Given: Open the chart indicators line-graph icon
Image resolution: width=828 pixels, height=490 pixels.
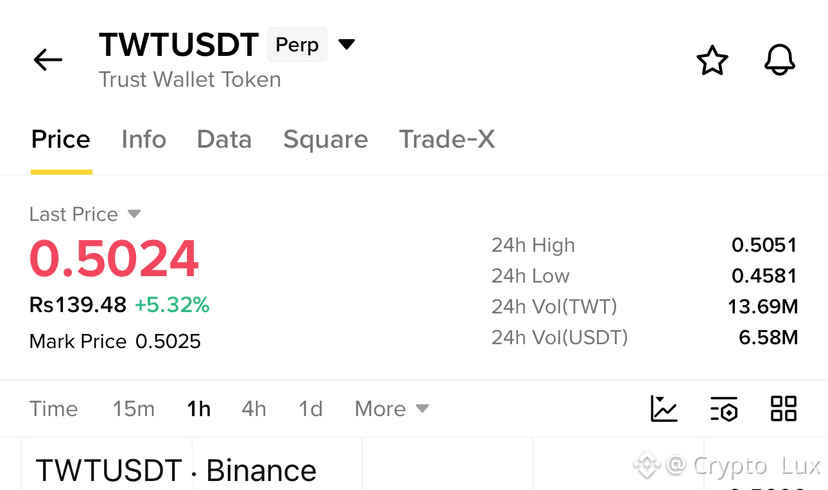Looking at the screenshot, I should point(664,409).
